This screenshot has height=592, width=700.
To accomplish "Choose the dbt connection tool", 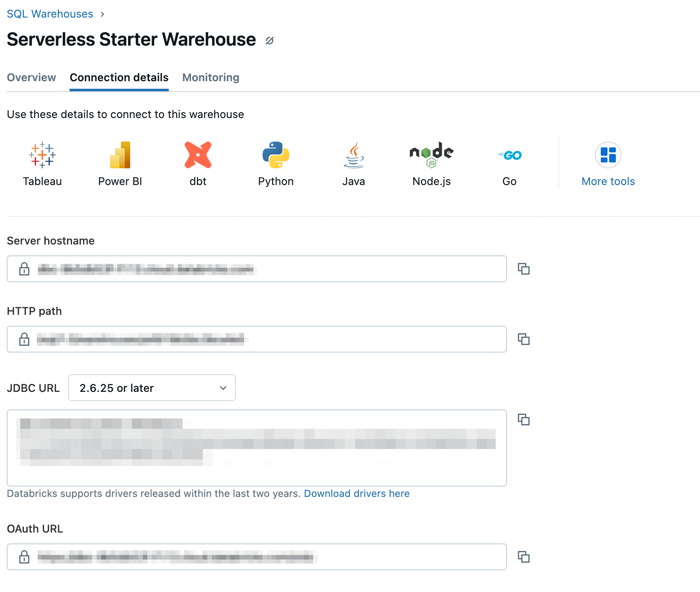I will [x=198, y=164].
